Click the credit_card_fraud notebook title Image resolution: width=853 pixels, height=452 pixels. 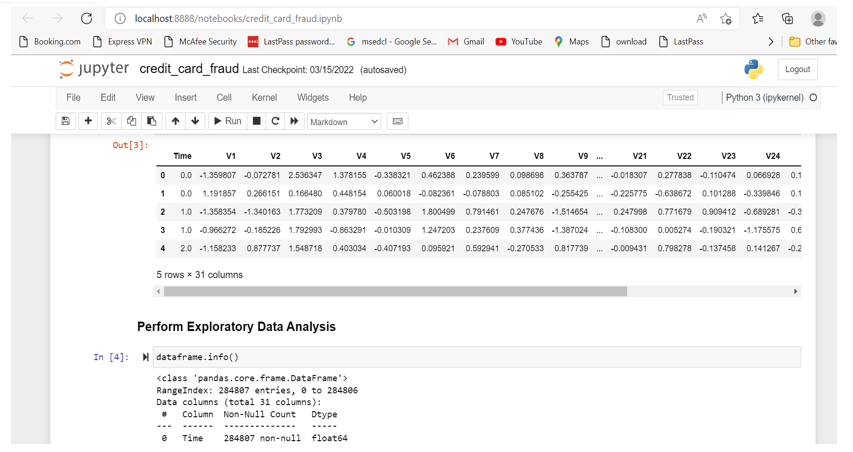point(189,69)
